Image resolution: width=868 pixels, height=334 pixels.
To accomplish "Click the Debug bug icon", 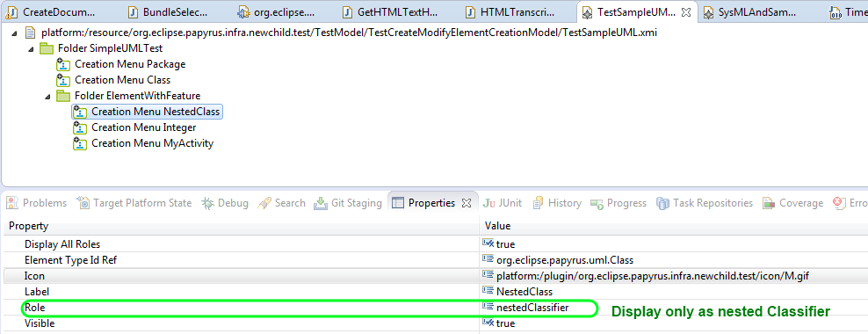I will pos(207,203).
